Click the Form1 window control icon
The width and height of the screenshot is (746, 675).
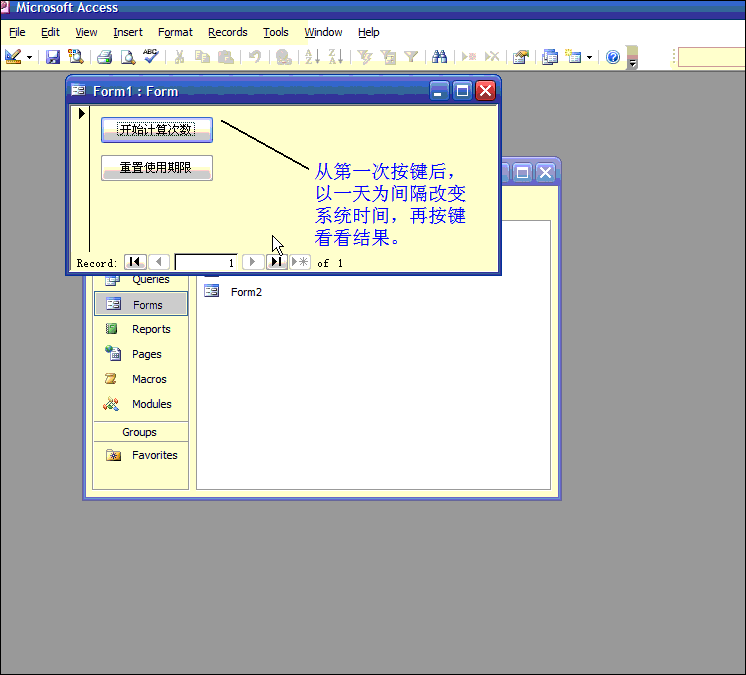click(x=78, y=90)
